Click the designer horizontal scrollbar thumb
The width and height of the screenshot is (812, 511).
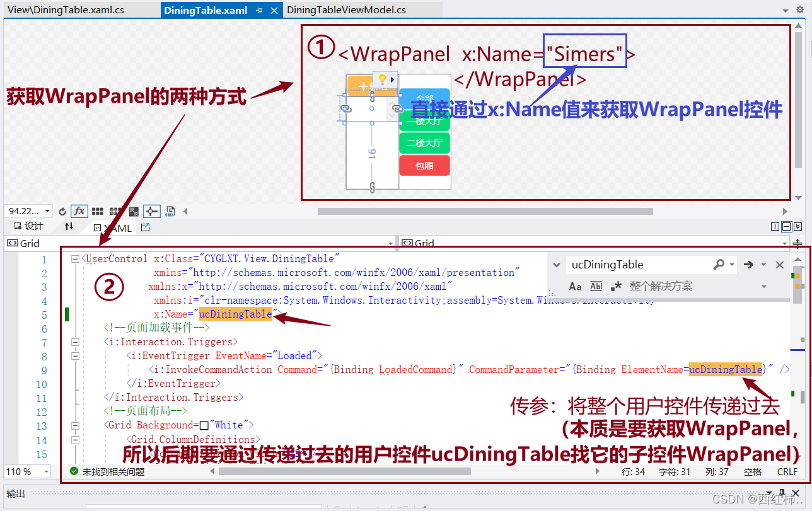[x=485, y=211]
